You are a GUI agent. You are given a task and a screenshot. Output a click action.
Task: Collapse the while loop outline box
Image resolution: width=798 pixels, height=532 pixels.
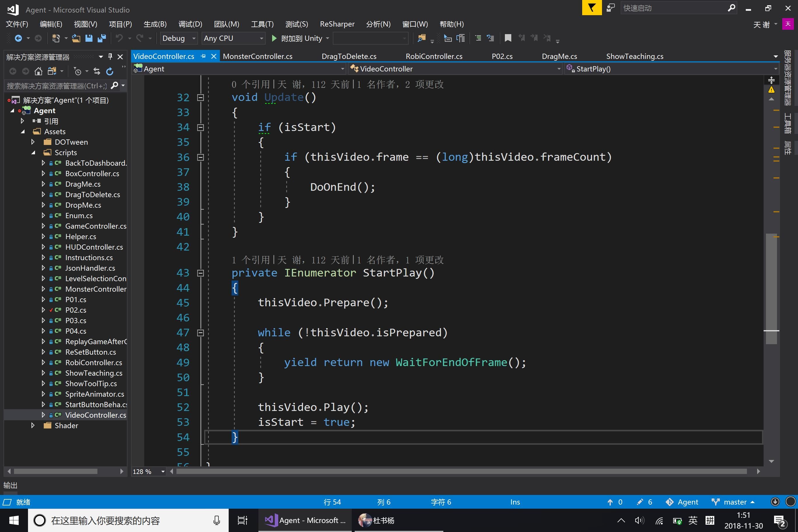click(x=200, y=333)
